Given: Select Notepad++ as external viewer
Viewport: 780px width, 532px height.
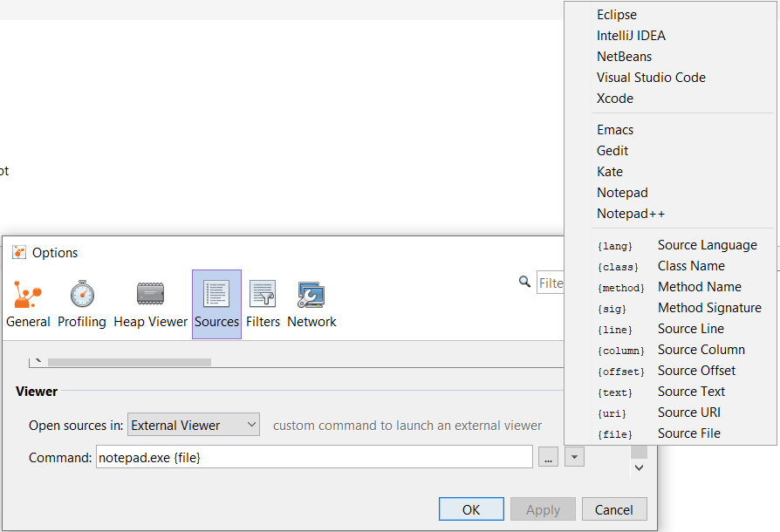Looking at the screenshot, I should click(631, 213).
